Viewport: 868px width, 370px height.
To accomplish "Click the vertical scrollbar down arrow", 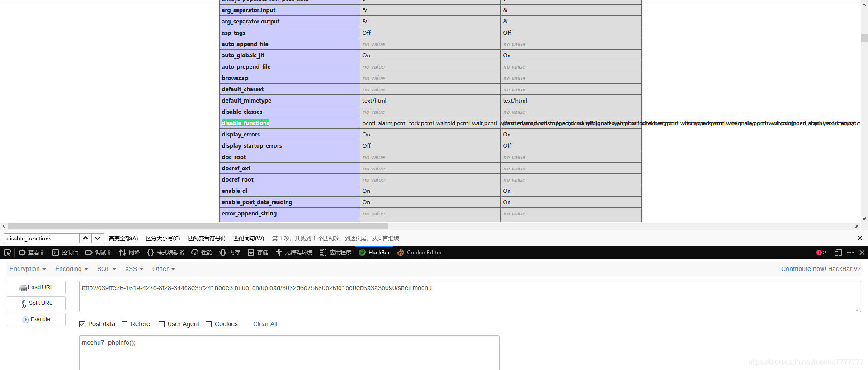I will (x=864, y=219).
